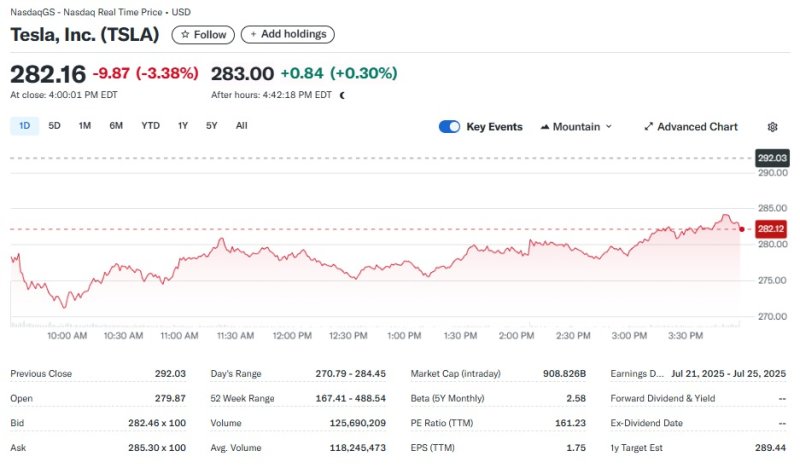Expand the Mountain chart style dropdown
Image resolution: width=800 pixels, height=468 pixels.
[x=608, y=127]
